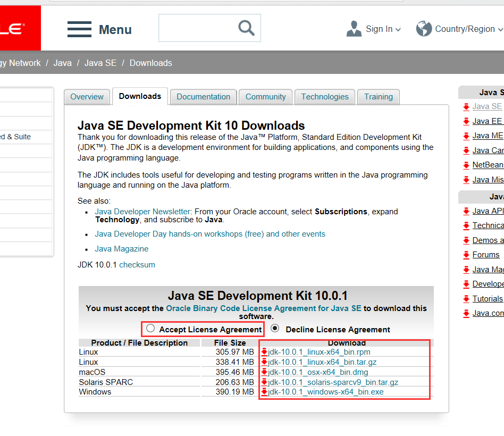Download jdk-10.0.1_solaris-sparcv9_bin.tar.gz file

333,382
